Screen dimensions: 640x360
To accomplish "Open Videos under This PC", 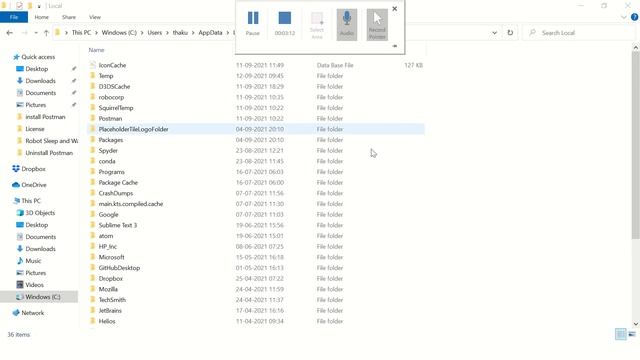I will [34, 285].
